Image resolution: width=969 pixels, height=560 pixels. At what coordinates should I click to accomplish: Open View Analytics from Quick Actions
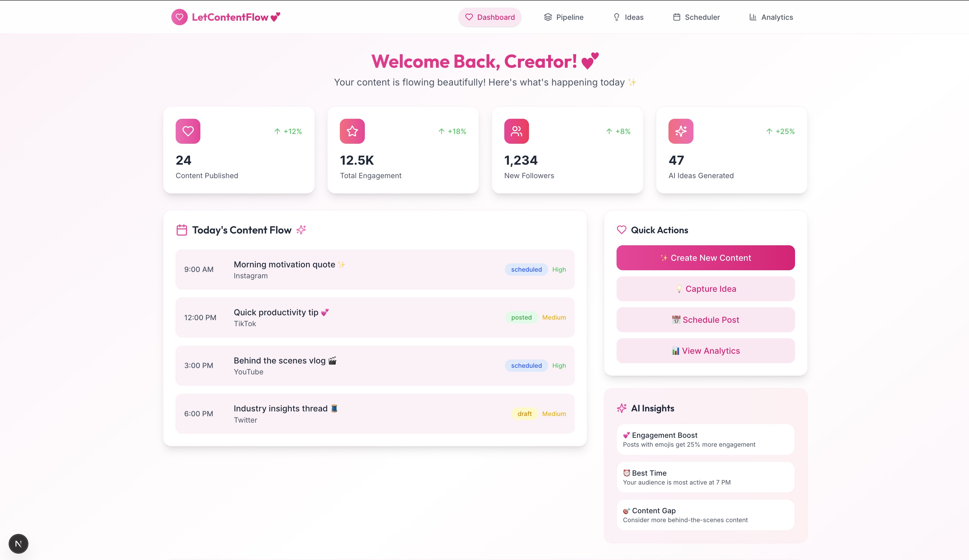(x=705, y=351)
